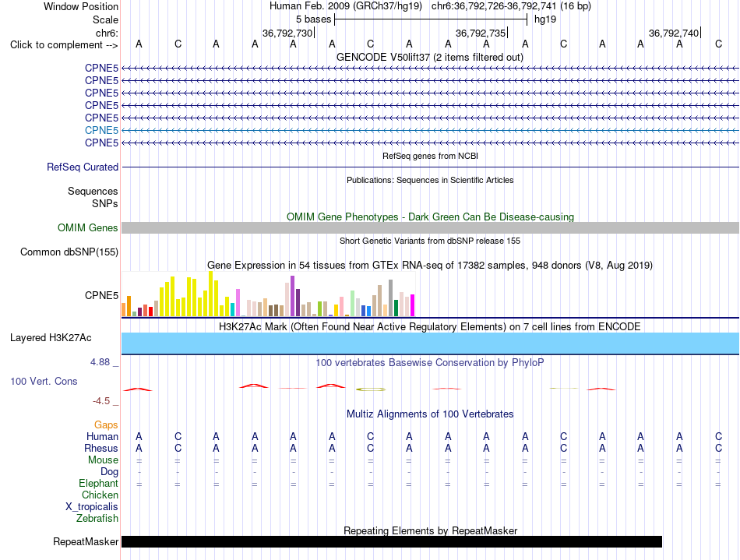Open the 100 Vert. Cons track label

(44, 381)
